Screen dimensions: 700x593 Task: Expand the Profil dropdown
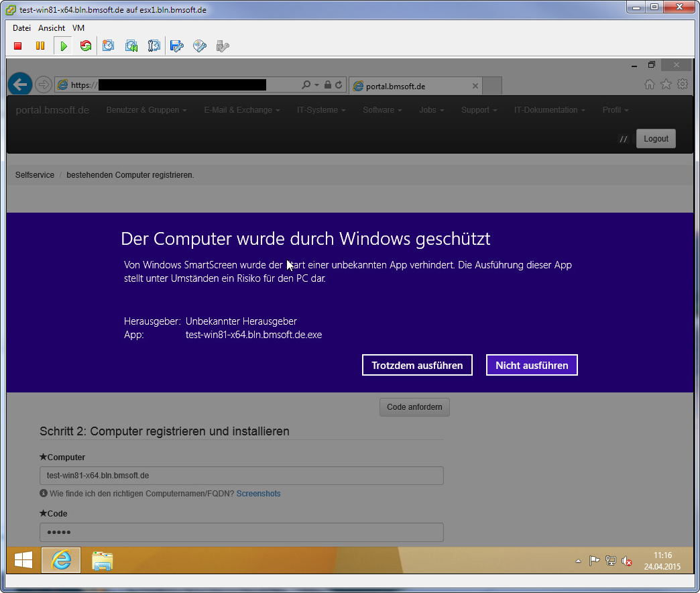pyautogui.click(x=616, y=110)
